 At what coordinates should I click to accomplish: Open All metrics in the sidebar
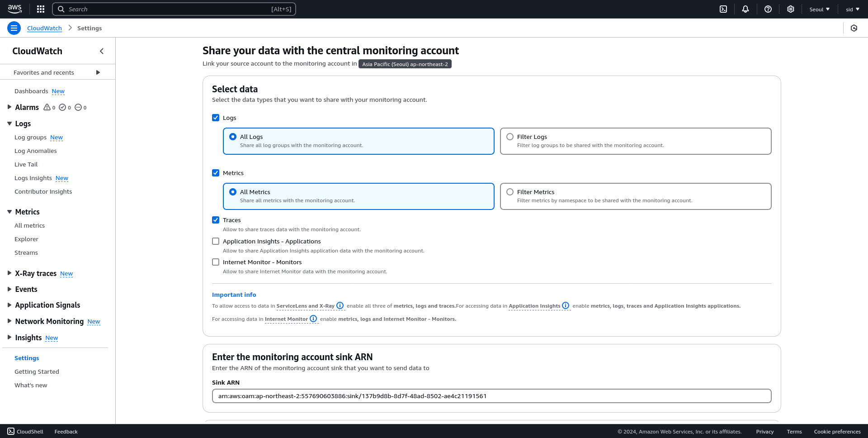(x=29, y=225)
